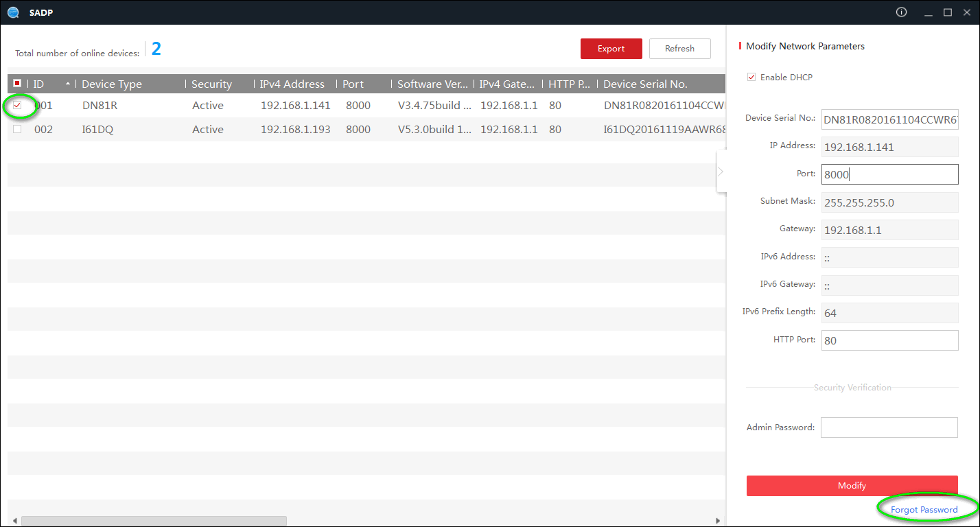
Task: Uncheck the checkbox for device 001
Action: coord(17,106)
